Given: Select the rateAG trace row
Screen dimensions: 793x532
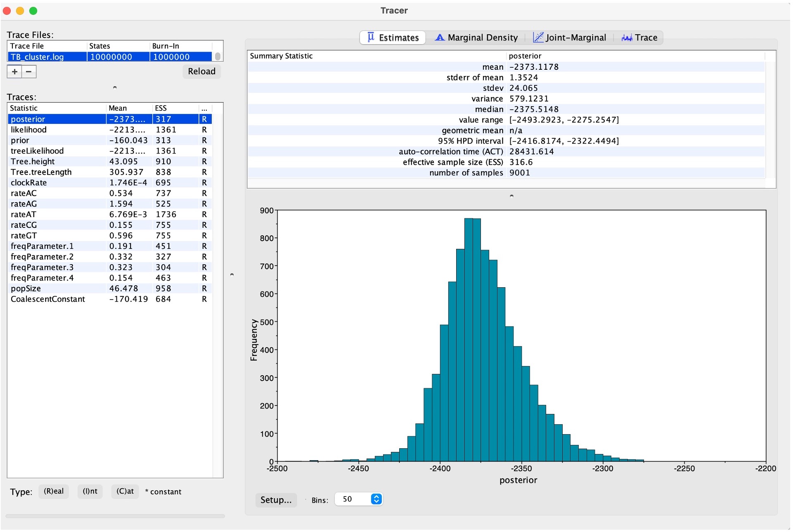Looking at the screenshot, I should [110, 204].
